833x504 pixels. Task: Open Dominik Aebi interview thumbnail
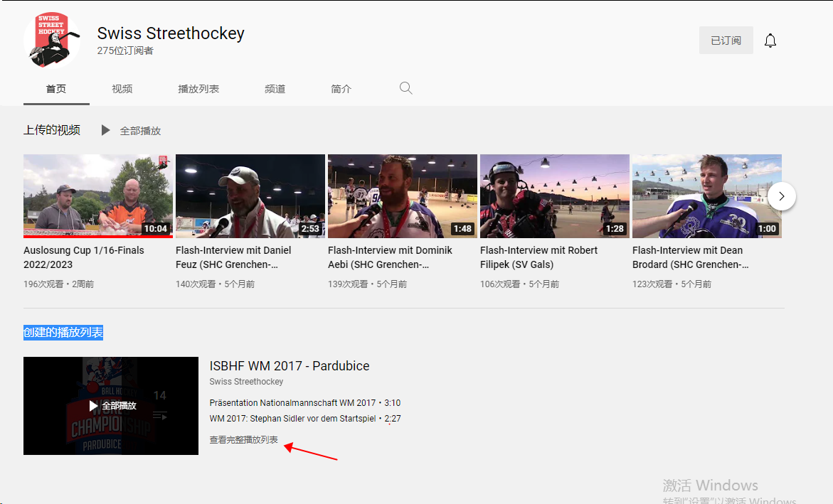click(x=403, y=196)
